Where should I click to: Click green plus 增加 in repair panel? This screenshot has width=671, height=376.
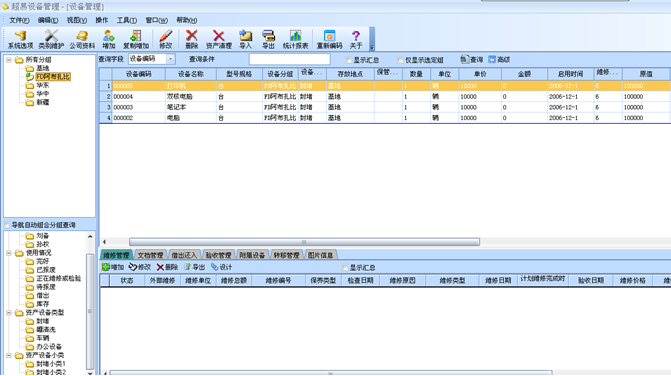pyautogui.click(x=113, y=267)
